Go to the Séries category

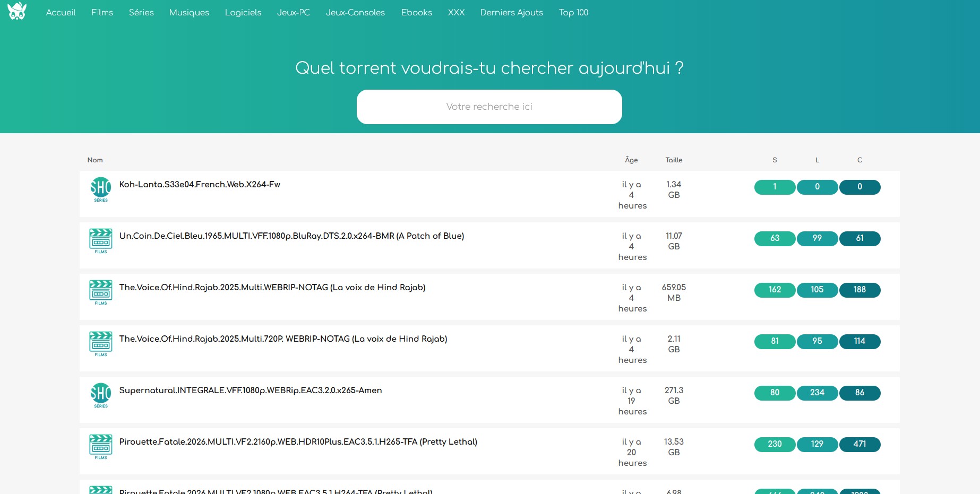141,12
